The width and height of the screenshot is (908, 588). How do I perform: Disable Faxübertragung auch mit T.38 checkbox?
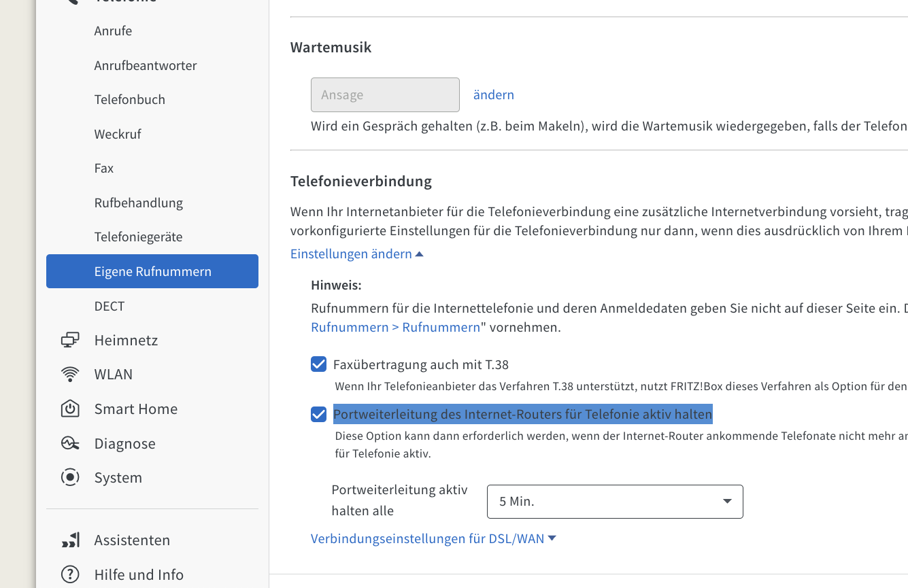click(318, 364)
